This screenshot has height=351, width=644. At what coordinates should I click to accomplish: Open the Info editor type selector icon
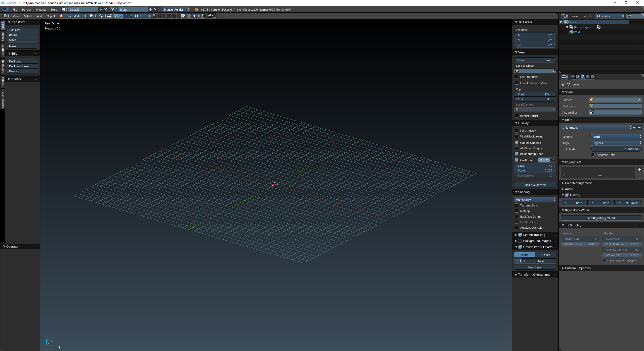[x=6, y=9]
